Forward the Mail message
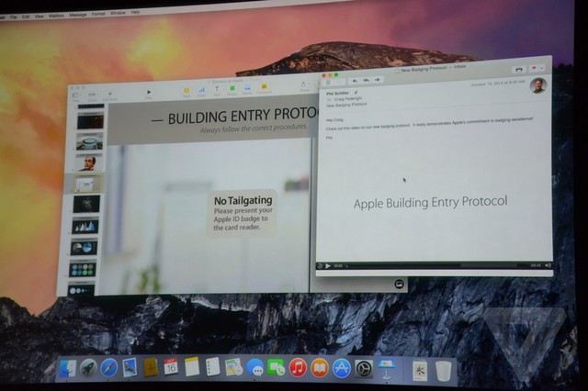Image resolution: width=588 pixels, height=391 pixels. pyautogui.click(x=378, y=80)
